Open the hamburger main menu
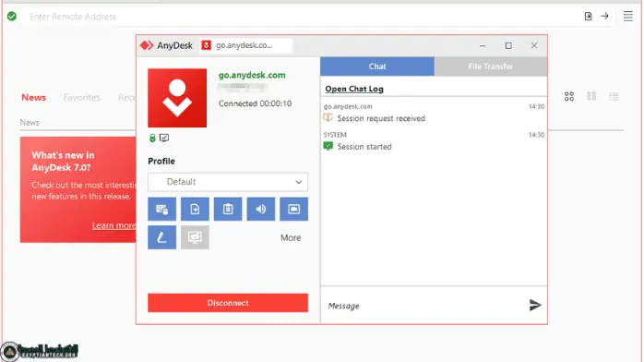The image size is (644, 362). pyautogui.click(x=627, y=16)
